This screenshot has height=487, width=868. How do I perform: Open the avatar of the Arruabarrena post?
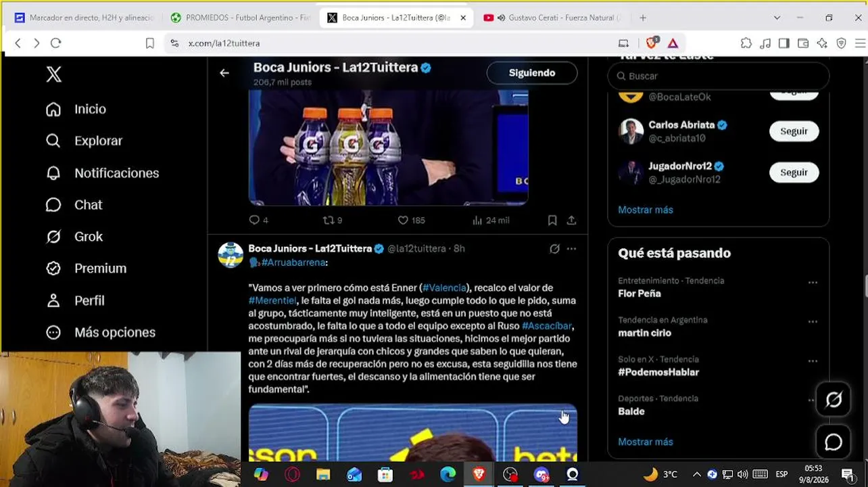point(231,255)
